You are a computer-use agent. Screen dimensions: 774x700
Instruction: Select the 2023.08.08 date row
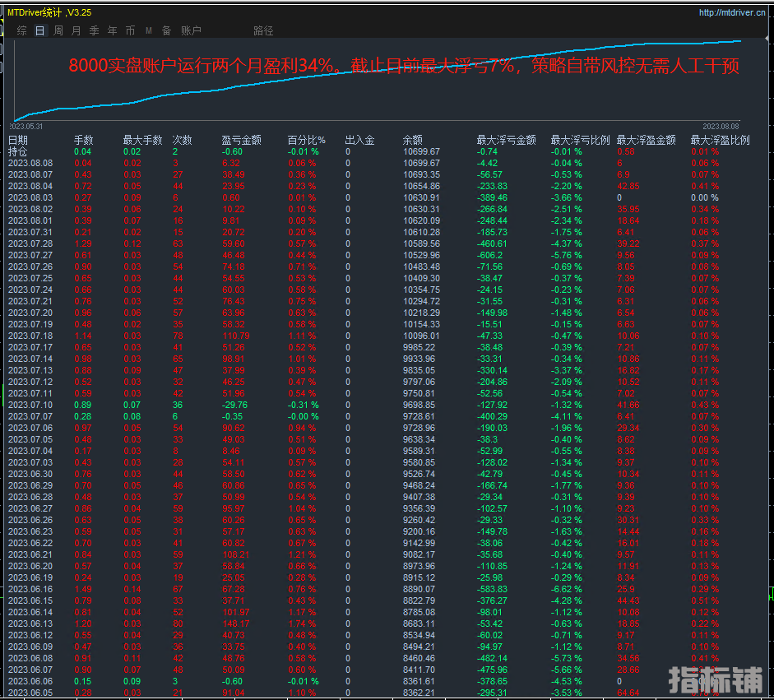point(30,163)
